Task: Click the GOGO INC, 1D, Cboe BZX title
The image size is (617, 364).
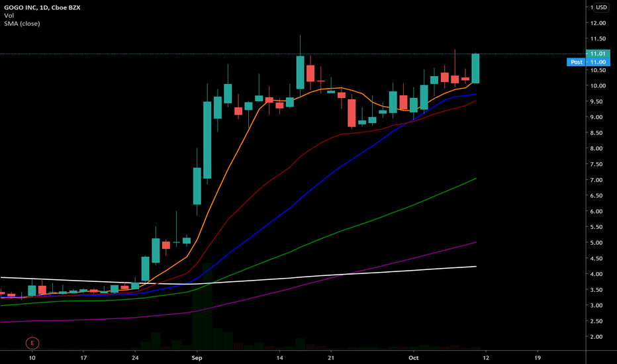Action: click(x=42, y=7)
